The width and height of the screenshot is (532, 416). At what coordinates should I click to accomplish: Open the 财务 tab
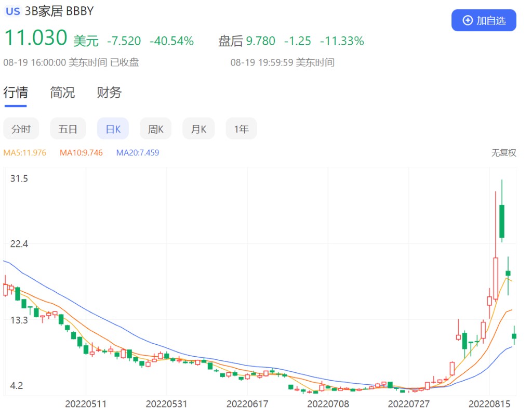109,93
